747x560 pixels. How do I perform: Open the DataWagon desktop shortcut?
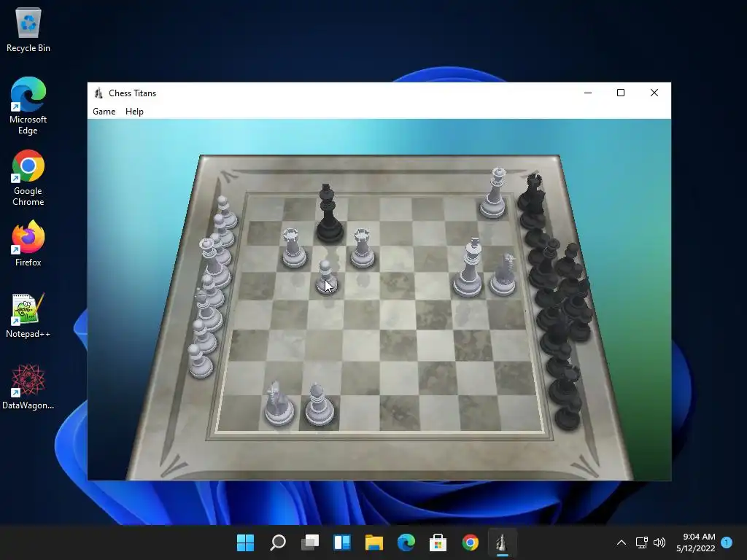point(28,386)
